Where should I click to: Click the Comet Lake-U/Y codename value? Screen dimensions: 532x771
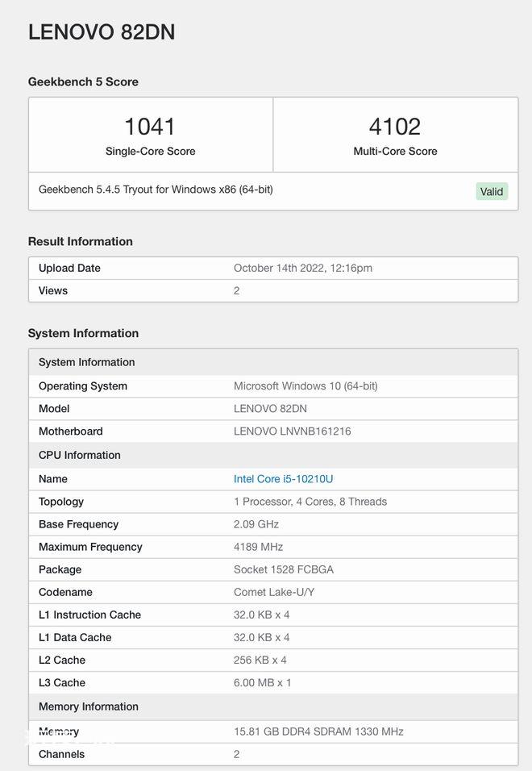click(273, 592)
